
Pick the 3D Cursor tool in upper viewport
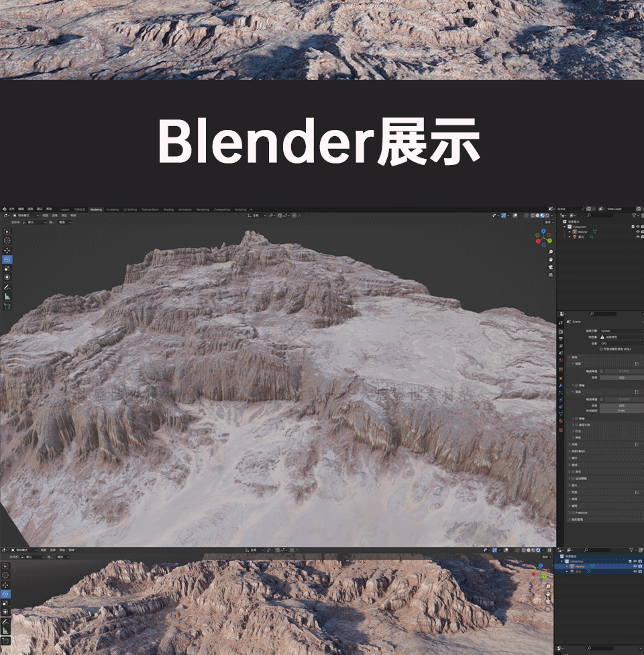coord(7,241)
